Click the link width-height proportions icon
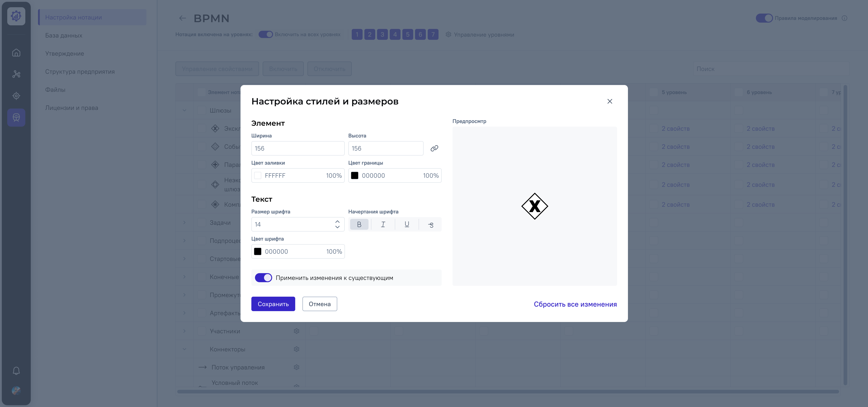This screenshot has width=868, height=407. click(434, 148)
